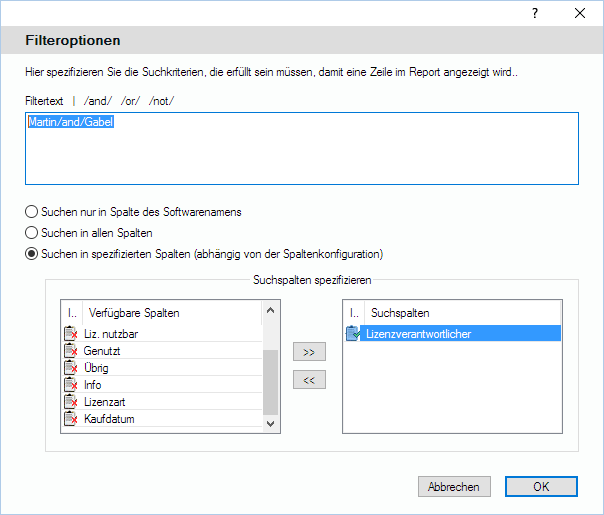Select the Info row

pyautogui.click(x=163, y=384)
